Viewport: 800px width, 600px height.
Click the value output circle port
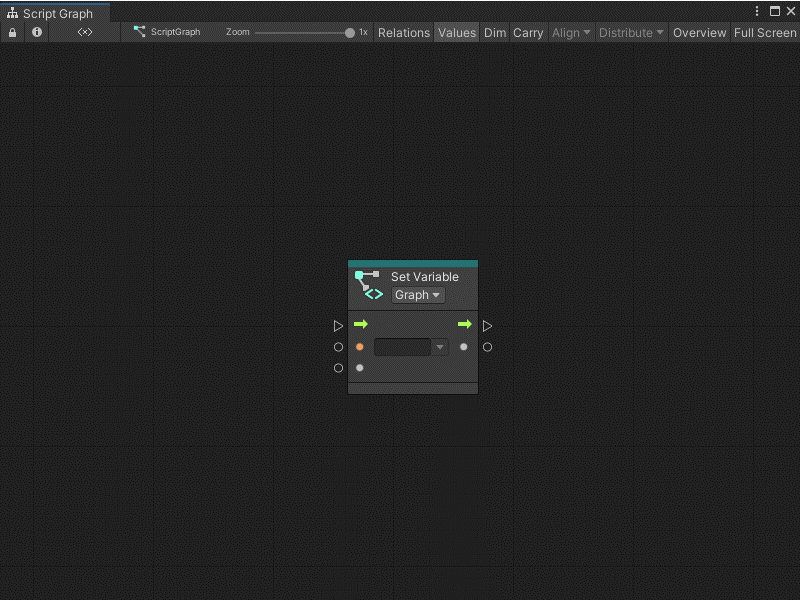coord(487,347)
